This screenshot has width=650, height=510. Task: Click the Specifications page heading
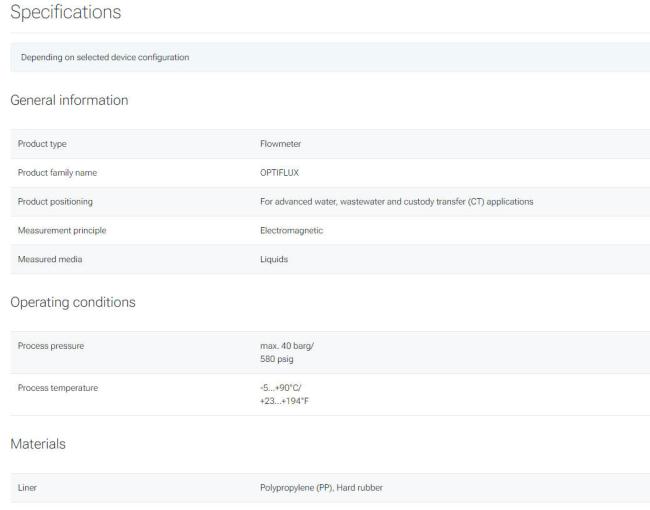point(65,12)
